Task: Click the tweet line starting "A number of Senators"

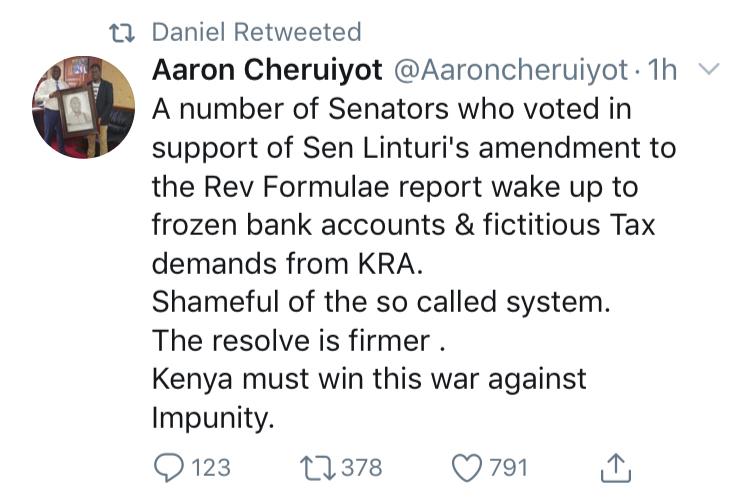Action: (384, 109)
